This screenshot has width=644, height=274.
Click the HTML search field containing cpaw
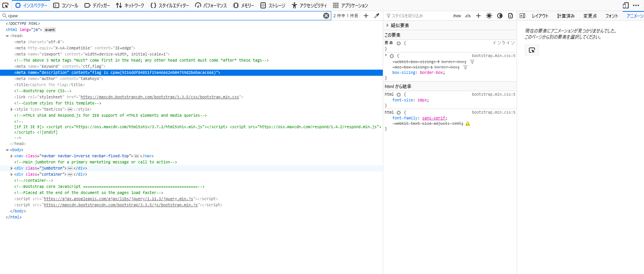(x=164, y=16)
